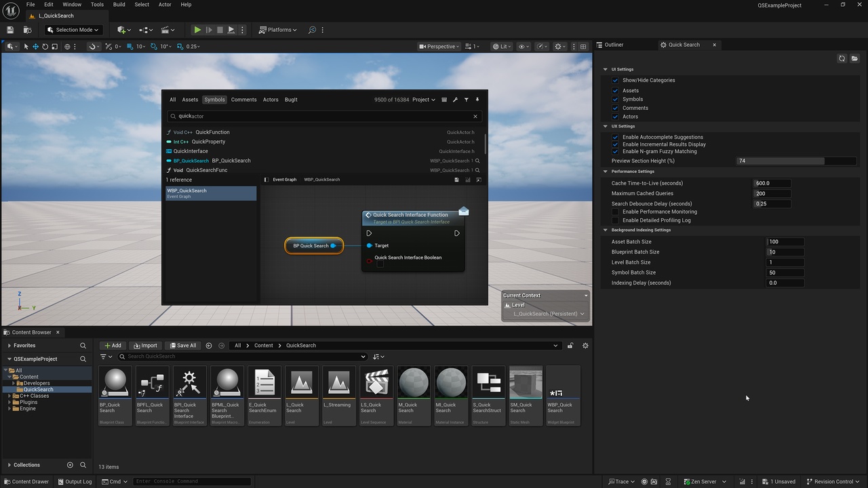Select the translate (move) gizmo tool
The image size is (868, 488).
point(35,47)
